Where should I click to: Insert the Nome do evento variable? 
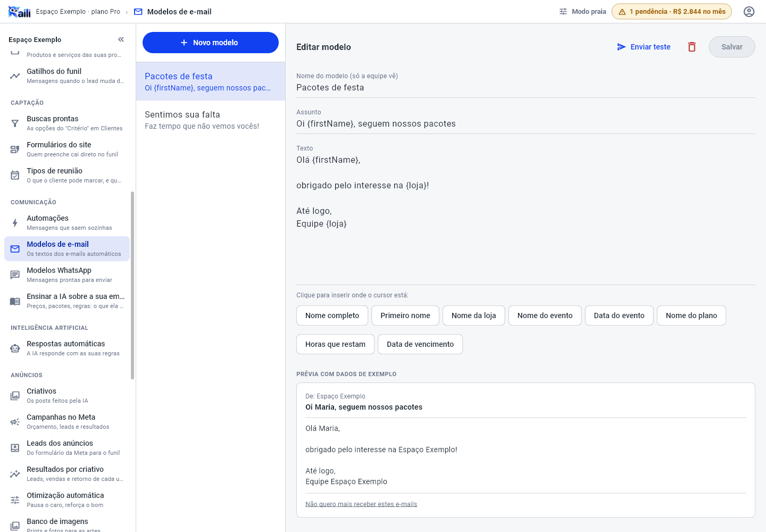pos(545,315)
